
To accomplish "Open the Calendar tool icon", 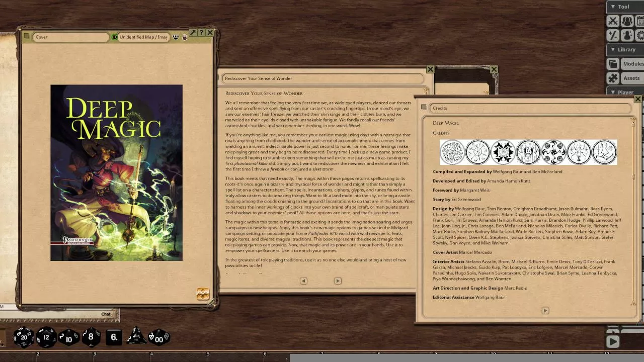I will [640, 21].
